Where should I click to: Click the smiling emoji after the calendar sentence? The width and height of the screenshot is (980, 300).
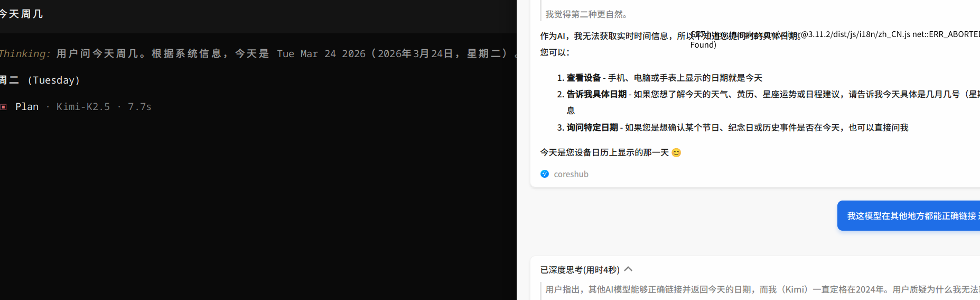[676, 152]
